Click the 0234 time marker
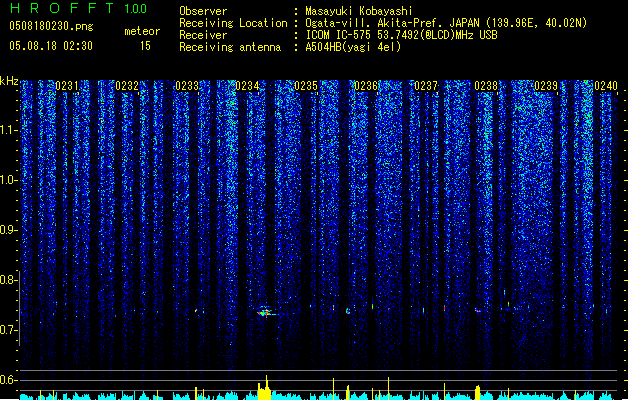Screen dimensions: 629x400 click(247, 86)
